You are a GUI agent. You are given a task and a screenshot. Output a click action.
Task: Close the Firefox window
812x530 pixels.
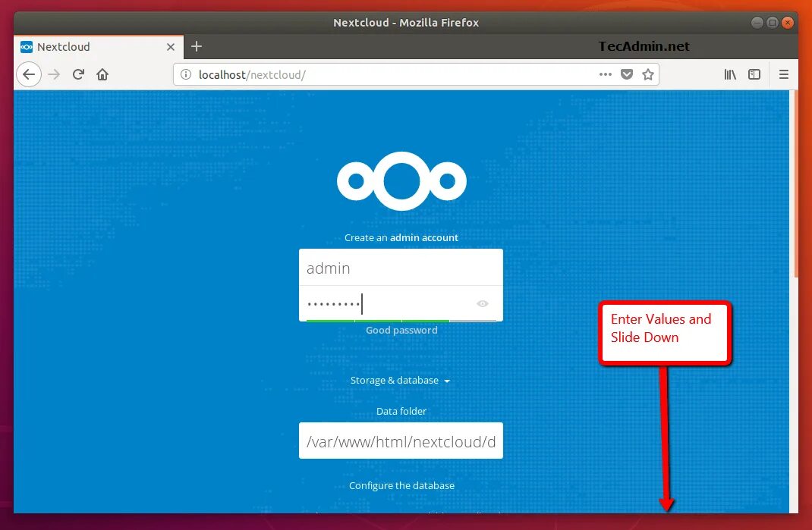tap(788, 23)
